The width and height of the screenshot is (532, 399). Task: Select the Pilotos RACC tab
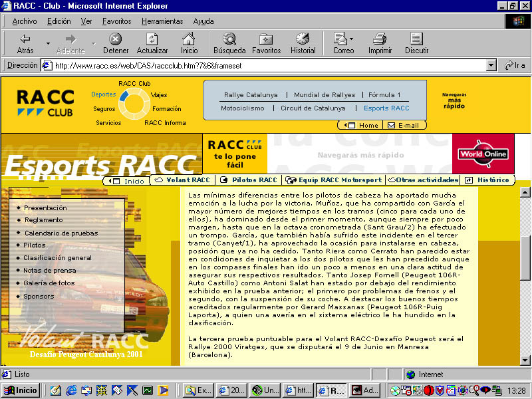pos(249,180)
